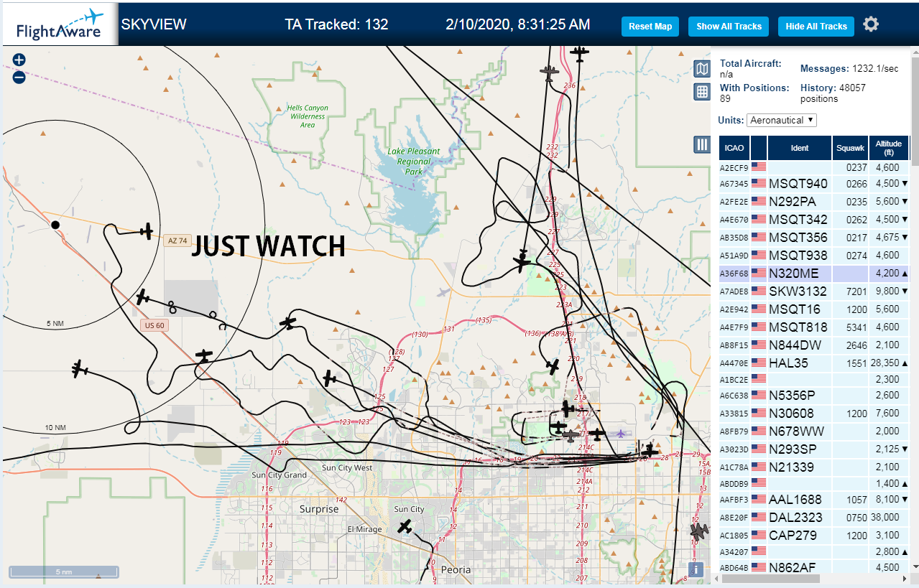The image size is (919, 588).
Task: Select the gray aircraft at the map's right edge
Action: point(698,531)
